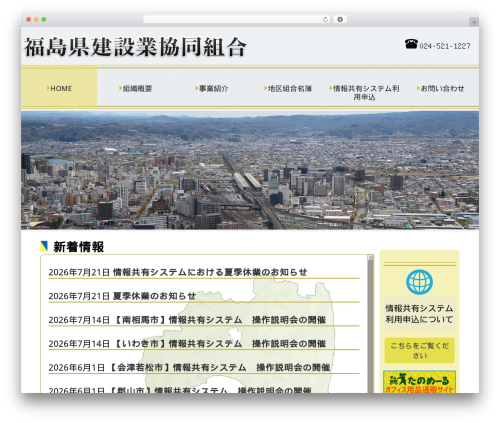The height and width of the screenshot is (423, 500).
Task: Click the news list scrollbar
Action: pyautogui.click(x=370, y=325)
